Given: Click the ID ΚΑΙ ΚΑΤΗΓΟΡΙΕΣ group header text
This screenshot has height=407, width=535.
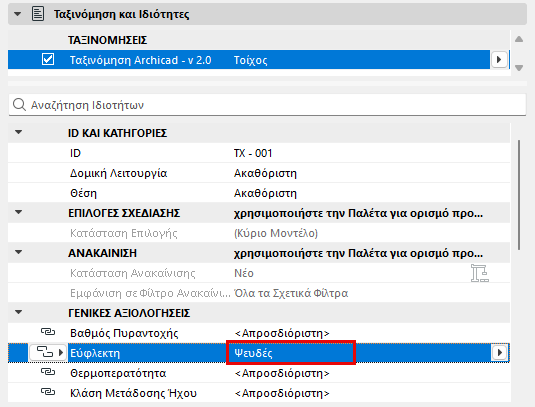Looking at the screenshot, I should click(117, 133).
